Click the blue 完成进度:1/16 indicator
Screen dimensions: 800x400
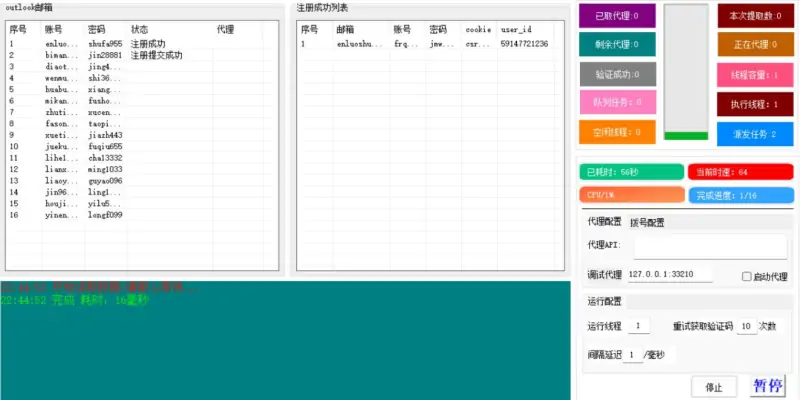[741, 195]
